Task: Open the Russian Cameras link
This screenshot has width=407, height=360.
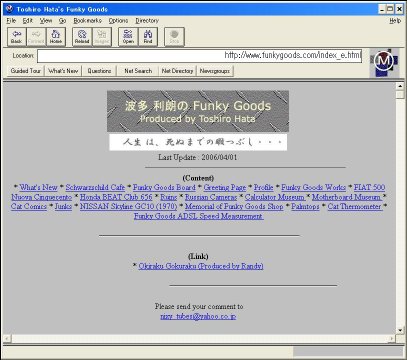Action: click(x=211, y=197)
